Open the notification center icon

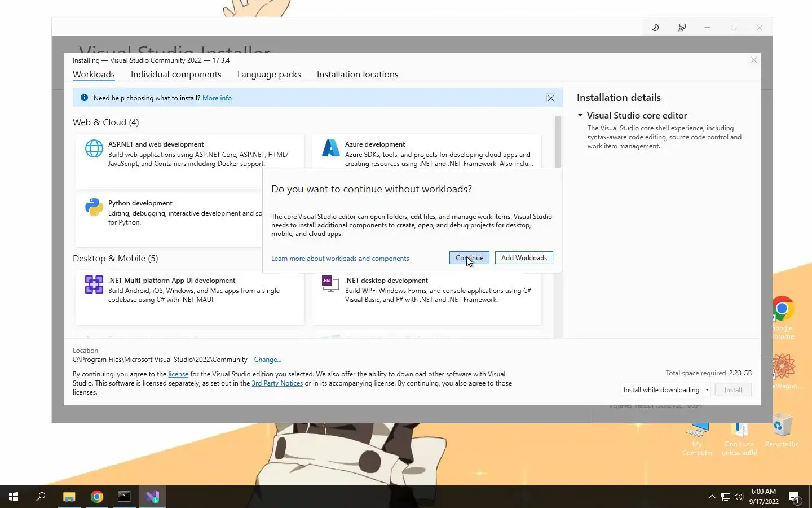pos(795,497)
